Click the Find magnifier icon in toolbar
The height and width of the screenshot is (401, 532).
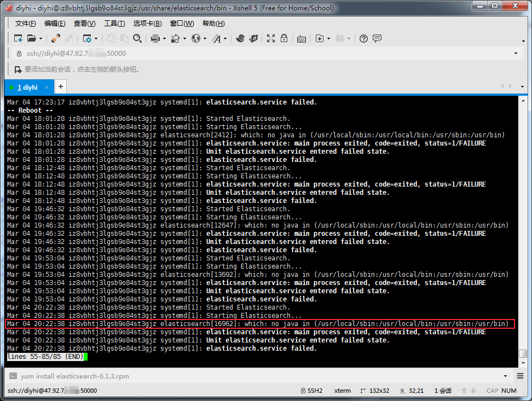tap(137, 38)
